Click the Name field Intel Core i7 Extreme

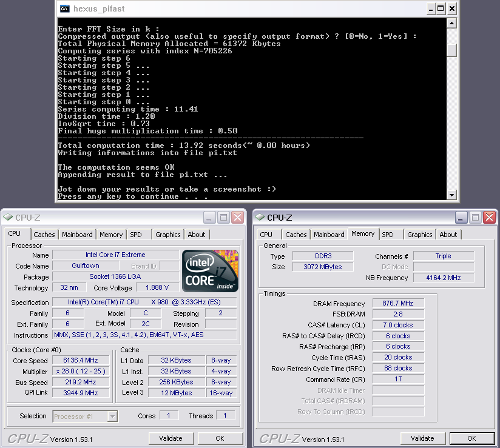point(115,255)
